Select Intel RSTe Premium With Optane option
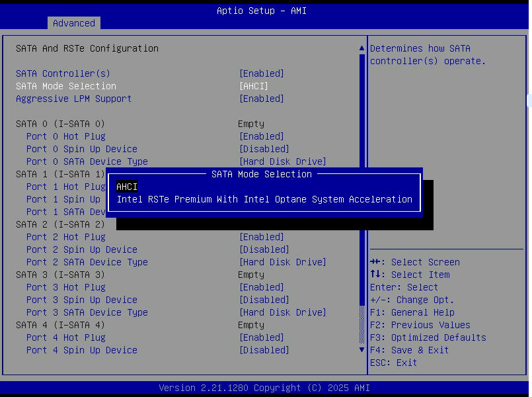Screen dimensions: 532x397 tap(264, 199)
